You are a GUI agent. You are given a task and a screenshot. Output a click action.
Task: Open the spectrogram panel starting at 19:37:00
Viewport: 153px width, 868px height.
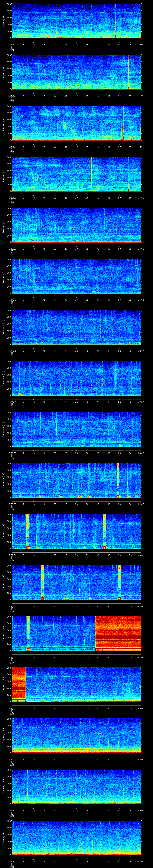pos(77,429)
